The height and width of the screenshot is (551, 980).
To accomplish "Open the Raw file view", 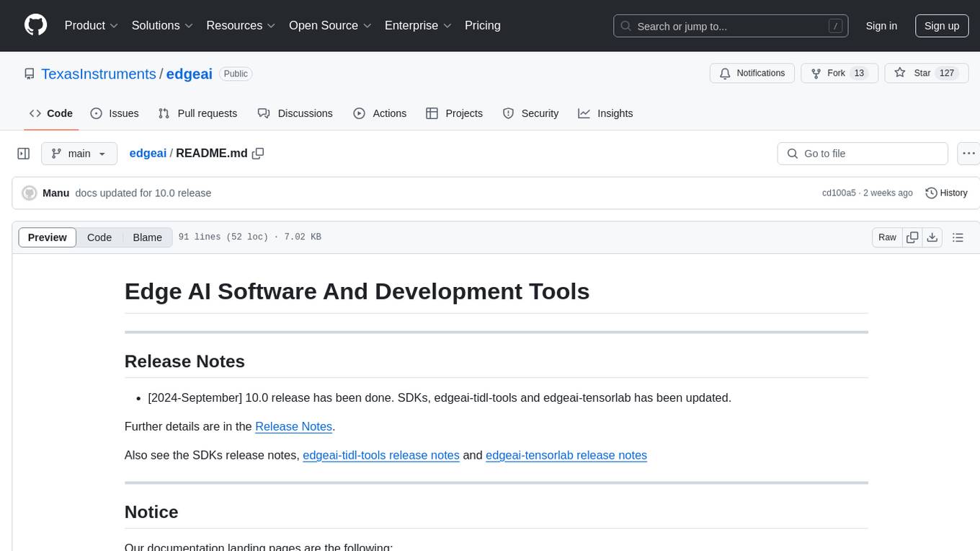I will pos(887,237).
